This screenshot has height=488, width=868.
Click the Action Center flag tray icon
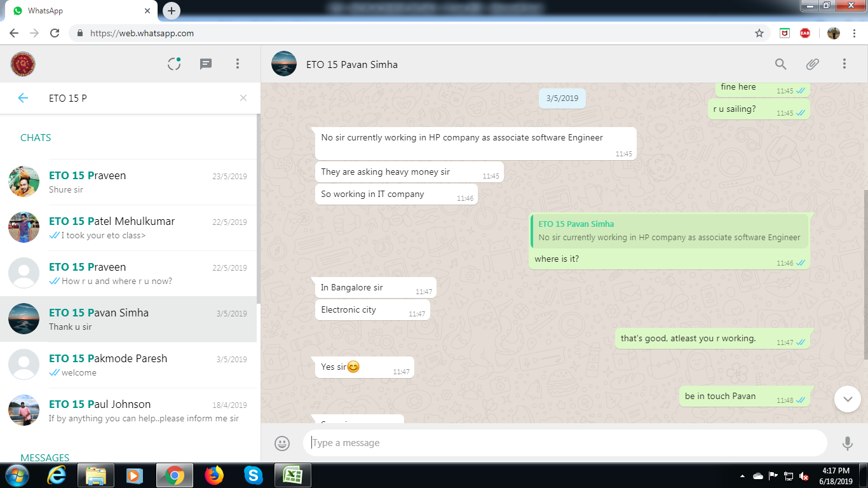tap(773, 476)
